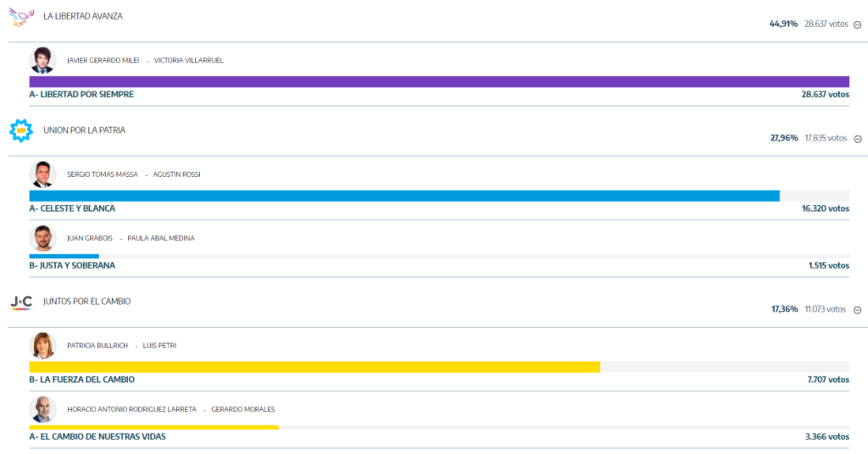Click the Juntos por el Cambio JxC logo
The height and width of the screenshot is (454, 868).
[21, 302]
